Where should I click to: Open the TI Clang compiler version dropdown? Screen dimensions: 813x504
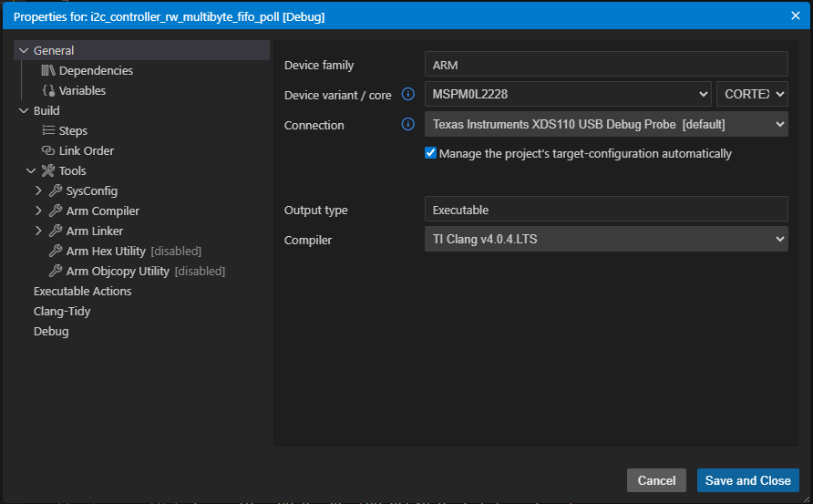tap(606, 239)
